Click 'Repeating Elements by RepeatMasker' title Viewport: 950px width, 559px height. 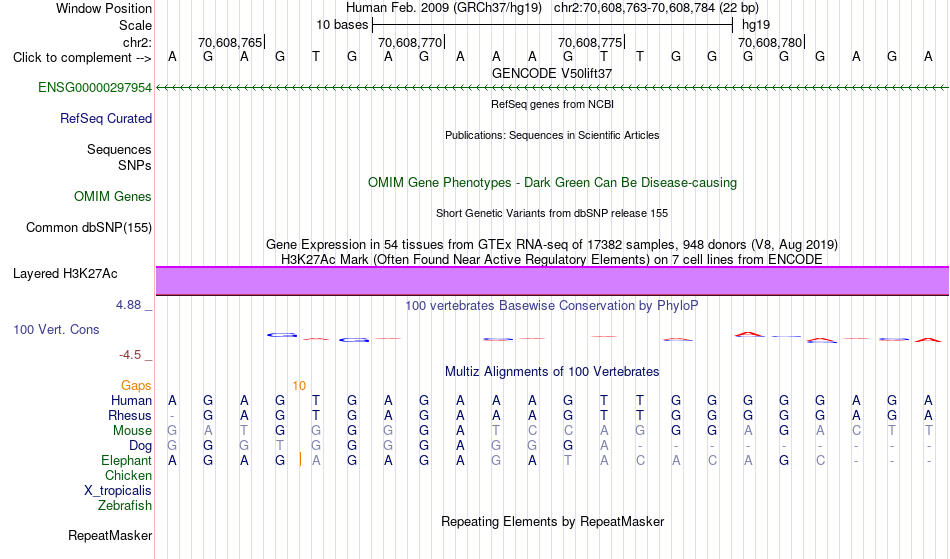552,521
